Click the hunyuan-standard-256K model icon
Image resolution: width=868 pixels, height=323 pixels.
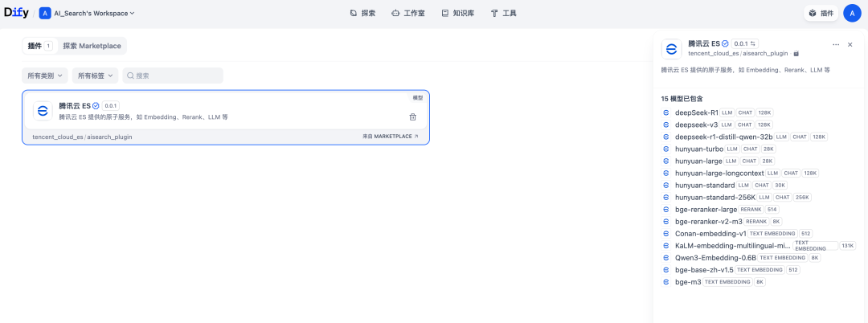tap(666, 198)
